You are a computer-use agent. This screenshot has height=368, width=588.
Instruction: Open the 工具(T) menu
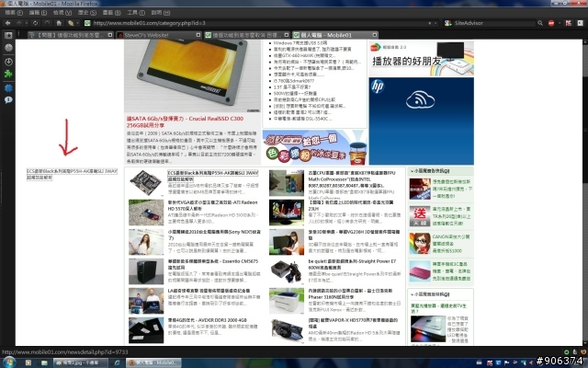pyautogui.click(x=136, y=12)
